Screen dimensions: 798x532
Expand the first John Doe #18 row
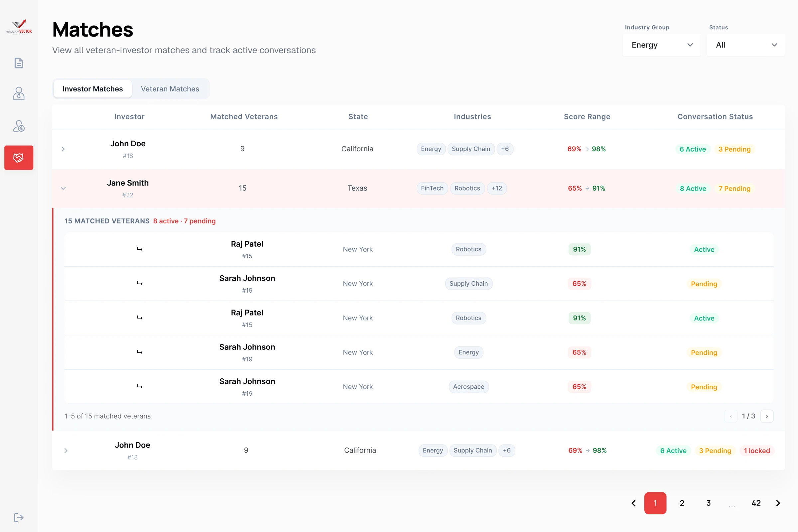[x=63, y=149]
